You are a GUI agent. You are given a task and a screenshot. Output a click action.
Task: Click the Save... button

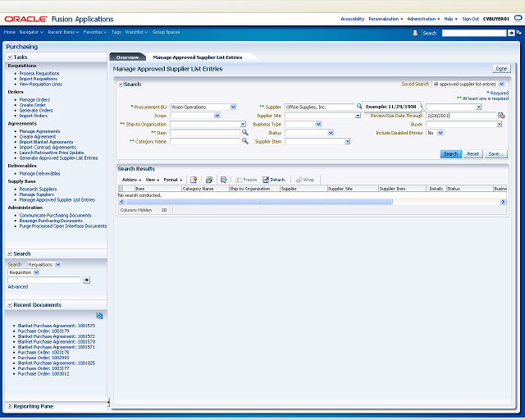point(495,154)
